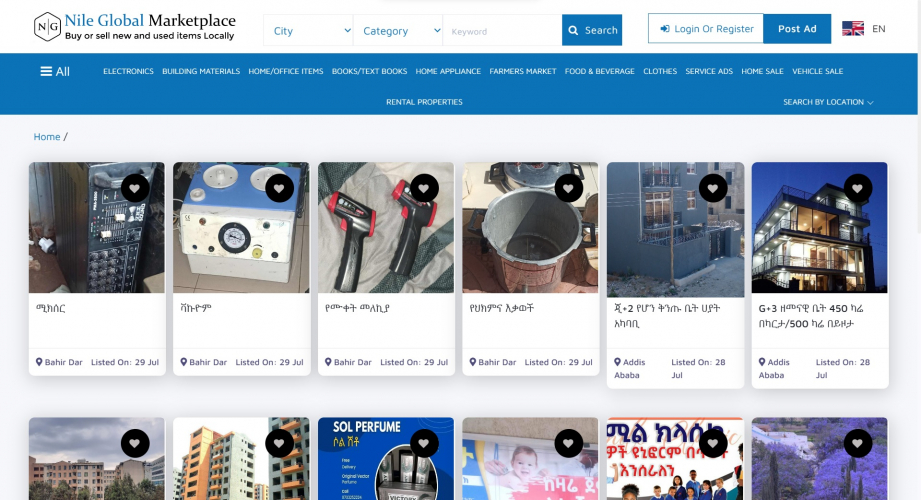Open the Farmers Market category
The width and height of the screenshot is (921, 500).
(523, 71)
